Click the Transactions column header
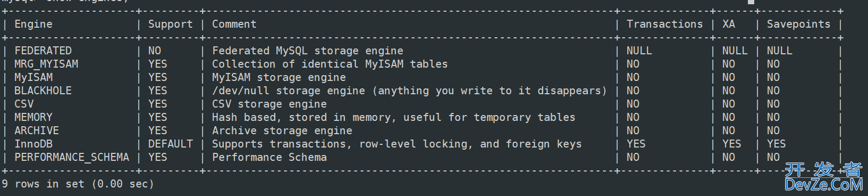This screenshot has width=868, height=196. 664,24
